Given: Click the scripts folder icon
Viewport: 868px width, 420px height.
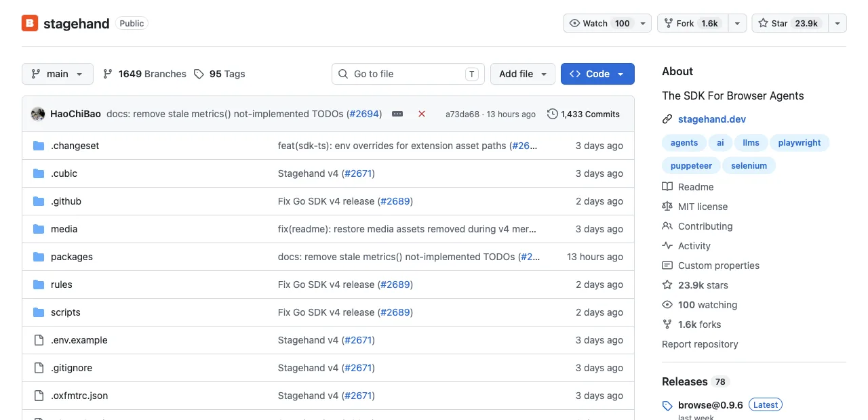Looking at the screenshot, I should click(x=39, y=312).
